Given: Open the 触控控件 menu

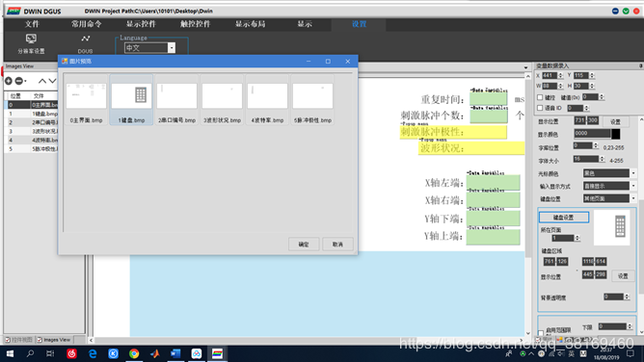Looking at the screenshot, I should click(195, 24).
